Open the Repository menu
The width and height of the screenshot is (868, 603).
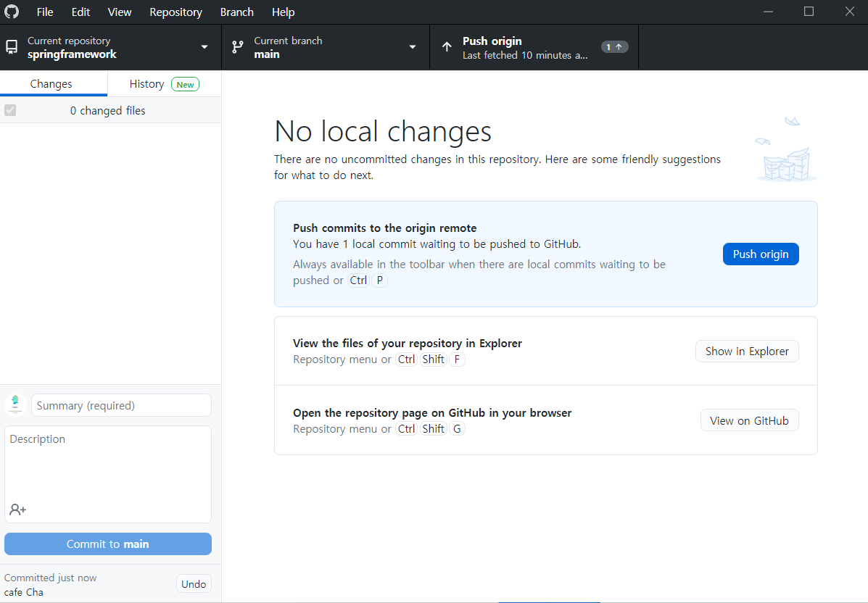(x=175, y=12)
